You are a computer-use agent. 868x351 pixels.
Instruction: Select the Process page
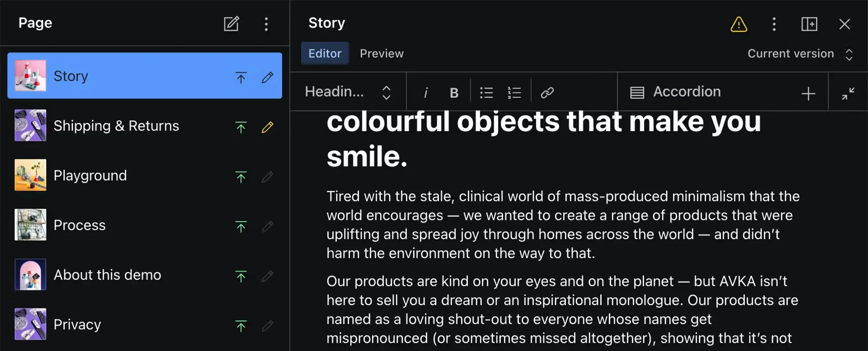click(x=145, y=225)
